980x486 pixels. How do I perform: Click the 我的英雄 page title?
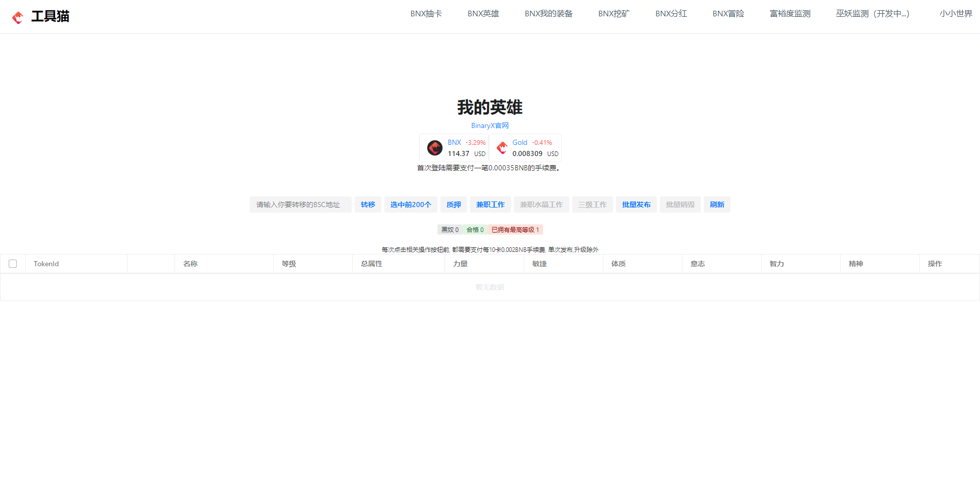pyautogui.click(x=490, y=107)
